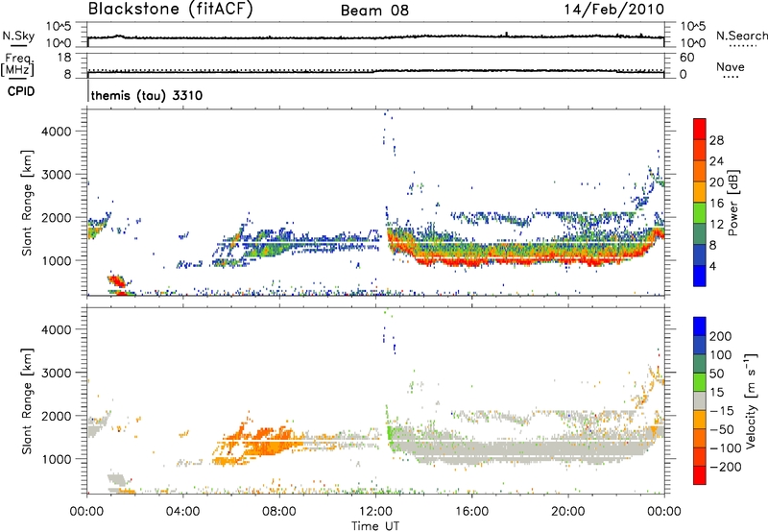The image size is (768, 532).
Task: Click velocity panel 'Slant Range [km]' label
Action: (27, 400)
